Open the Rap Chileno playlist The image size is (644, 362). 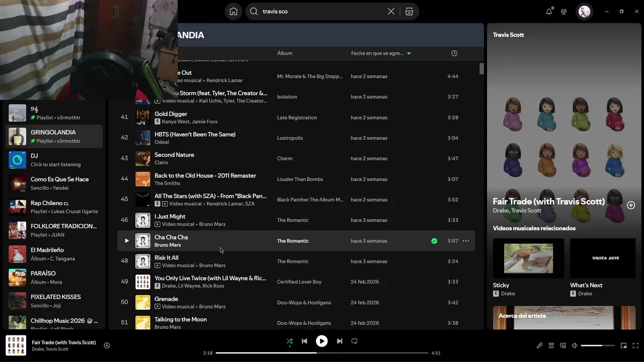54,207
